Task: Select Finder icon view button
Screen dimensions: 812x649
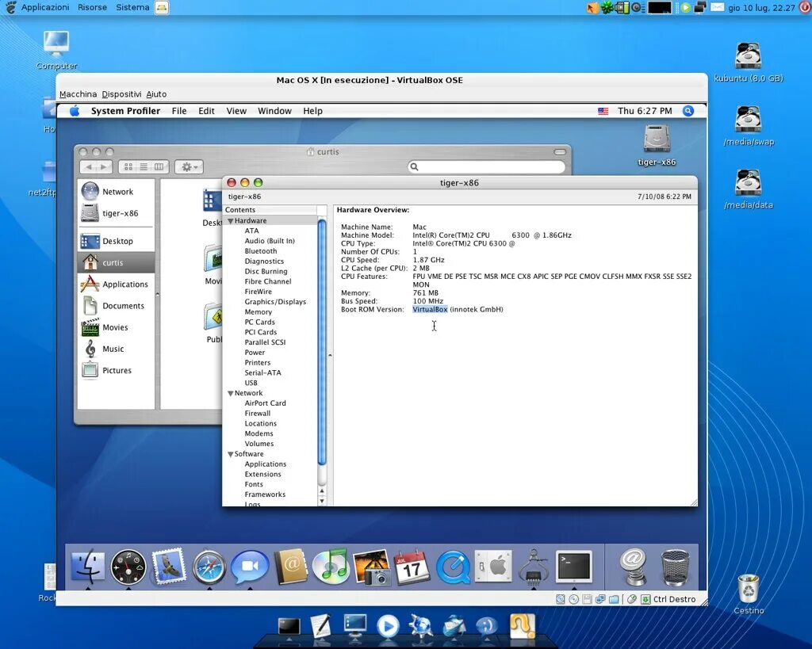Action: [128, 166]
